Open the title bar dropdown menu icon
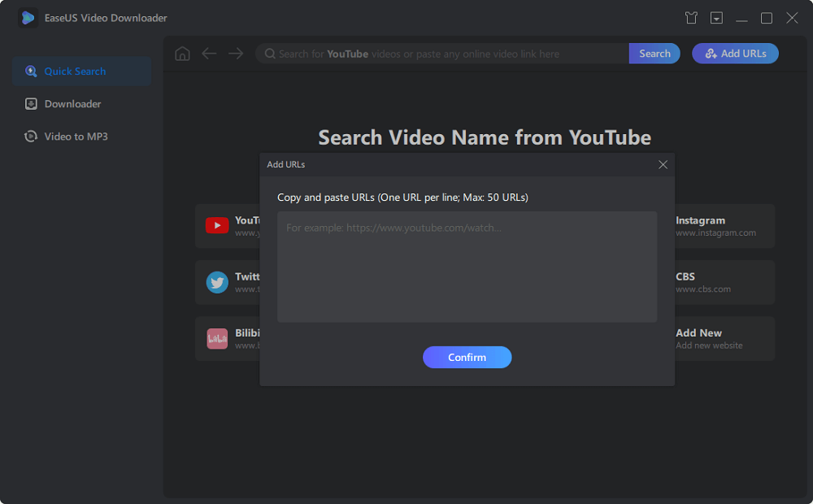The image size is (813, 504). (716, 18)
